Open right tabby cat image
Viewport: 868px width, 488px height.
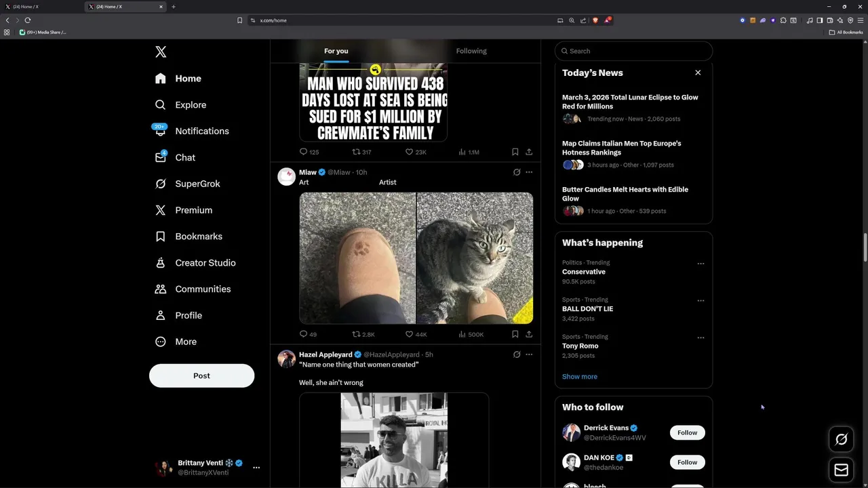pyautogui.click(x=475, y=258)
